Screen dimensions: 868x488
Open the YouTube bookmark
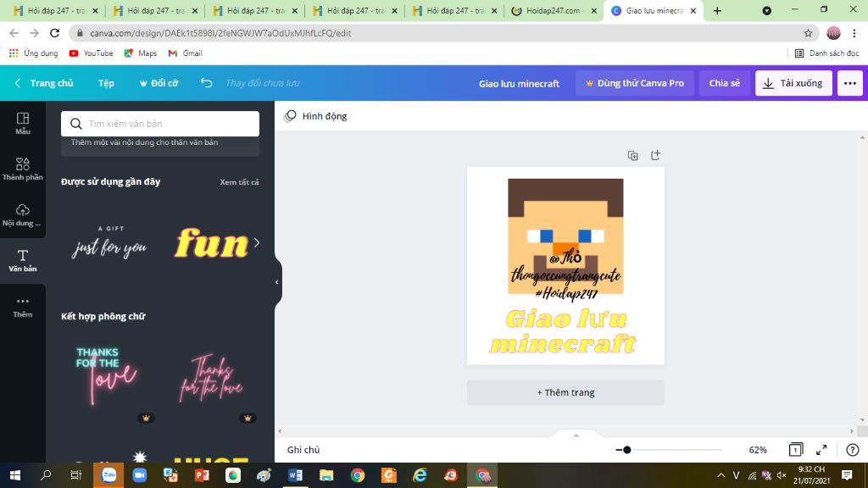[x=91, y=53]
